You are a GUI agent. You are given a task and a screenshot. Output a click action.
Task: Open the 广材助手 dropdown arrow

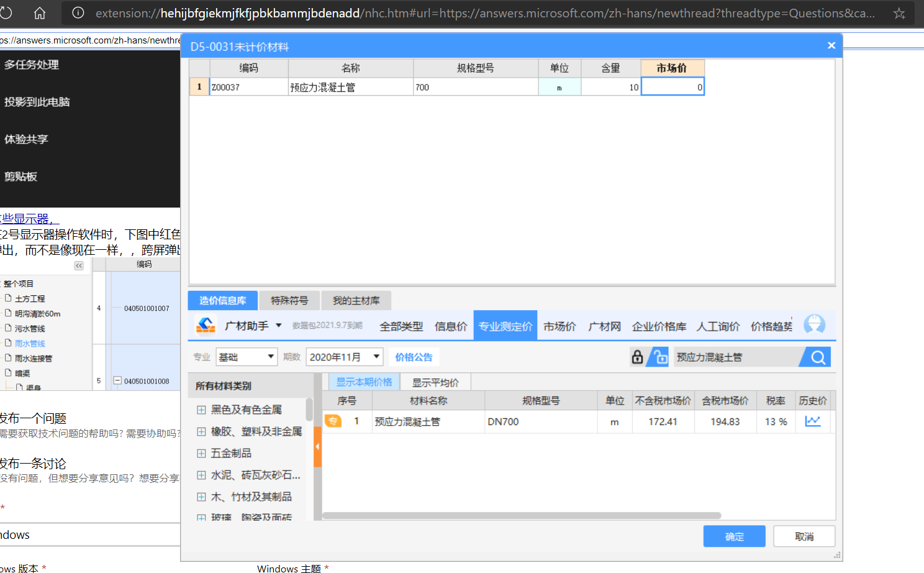[278, 325]
